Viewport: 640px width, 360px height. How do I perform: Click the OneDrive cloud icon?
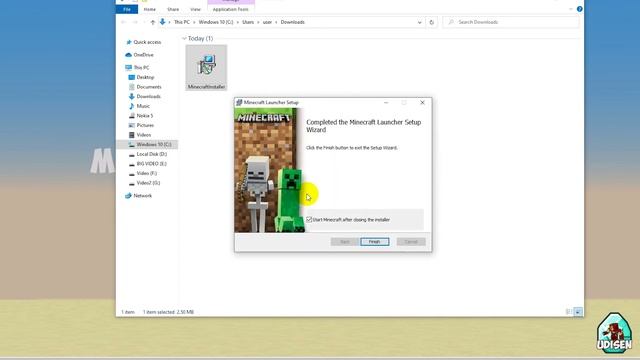129,55
